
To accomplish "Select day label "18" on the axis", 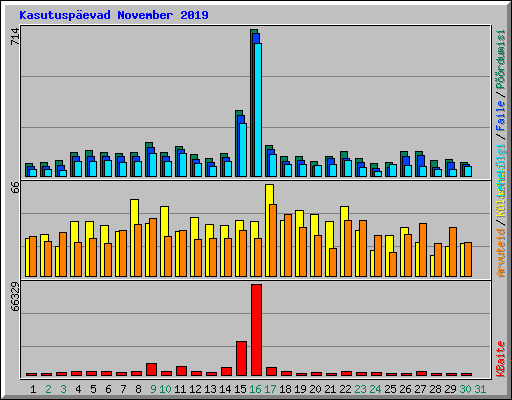I will tap(285, 389).
